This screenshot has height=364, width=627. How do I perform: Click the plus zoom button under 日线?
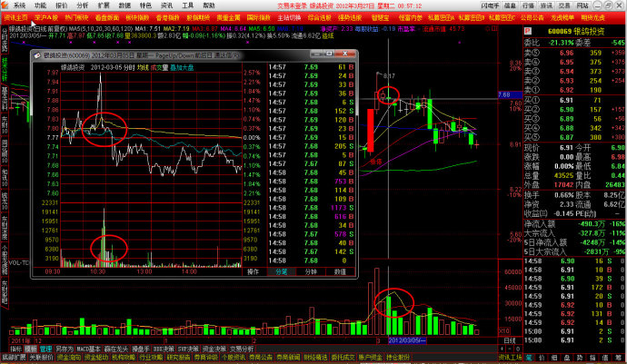click(502, 349)
